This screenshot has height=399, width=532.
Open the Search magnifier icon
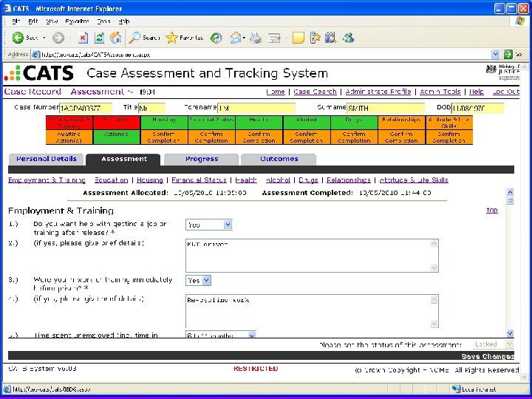134,38
